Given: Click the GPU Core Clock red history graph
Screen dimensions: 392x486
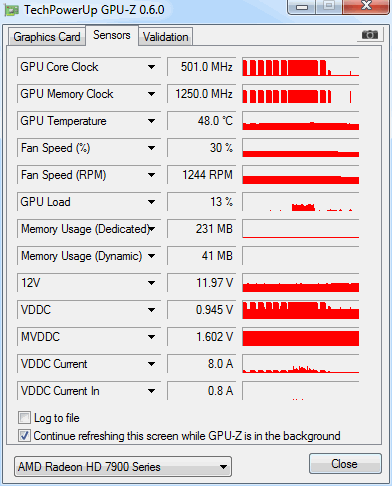Looking at the screenshot, I should point(301,67).
